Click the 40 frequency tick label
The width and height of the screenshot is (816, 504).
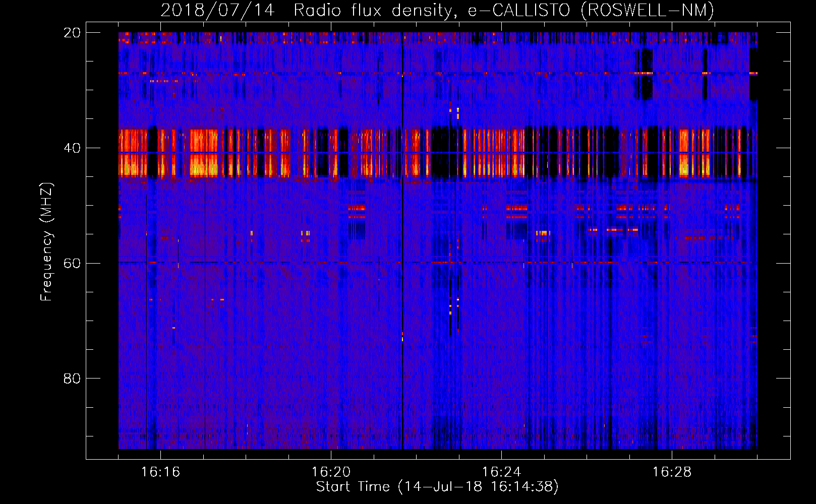pyautogui.click(x=72, y=148)
